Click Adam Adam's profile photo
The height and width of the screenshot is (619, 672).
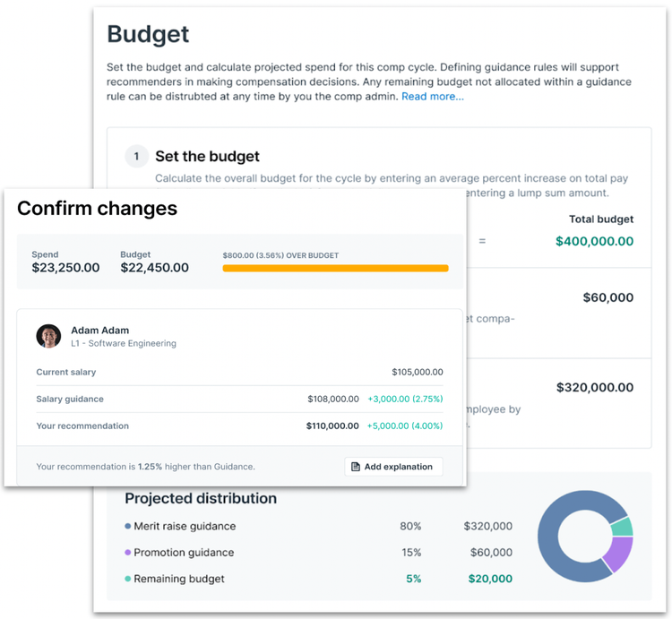point(48,336)
